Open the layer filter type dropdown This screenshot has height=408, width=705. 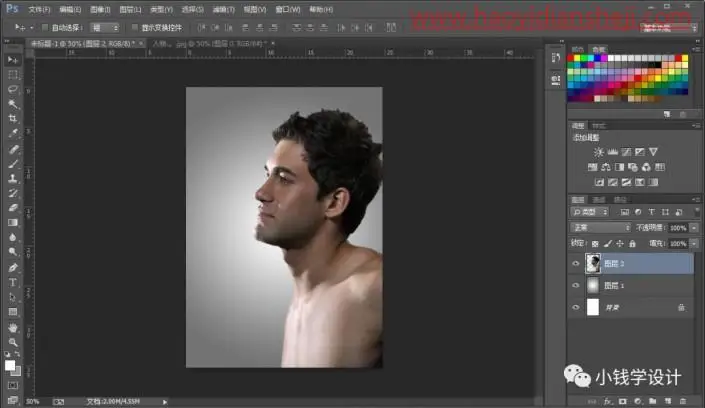click(x=590, y=212)
